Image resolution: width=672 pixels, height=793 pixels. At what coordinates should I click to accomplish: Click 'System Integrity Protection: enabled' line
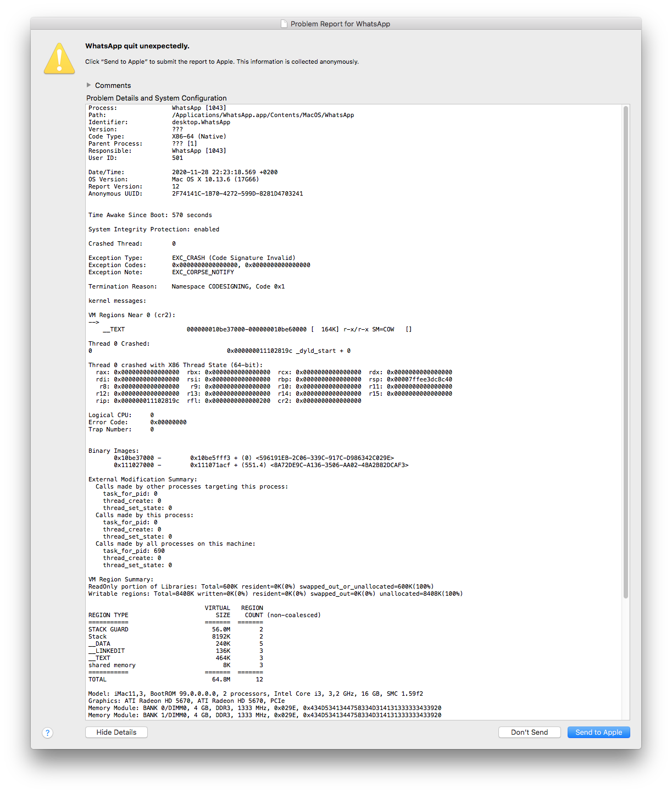point(154,230)
